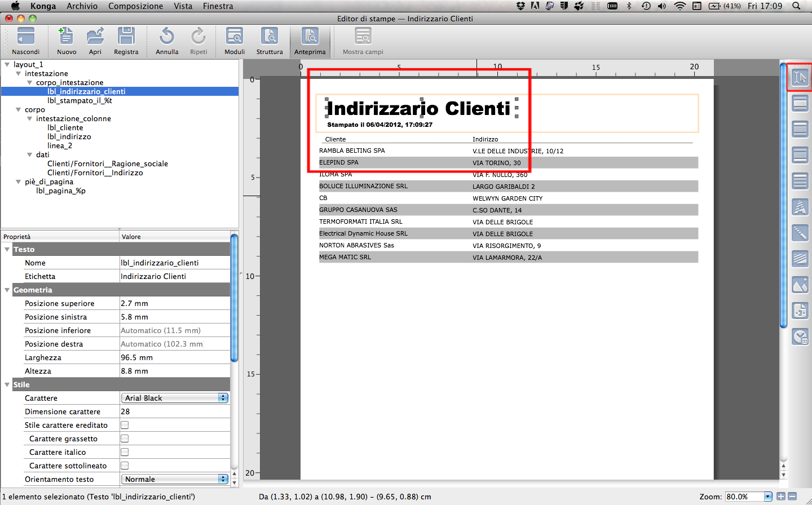The width and height of the screenshot is (812, 505).
Task: Select lbl_stampato_il_%t in the tree
Action: coord(80,101)
